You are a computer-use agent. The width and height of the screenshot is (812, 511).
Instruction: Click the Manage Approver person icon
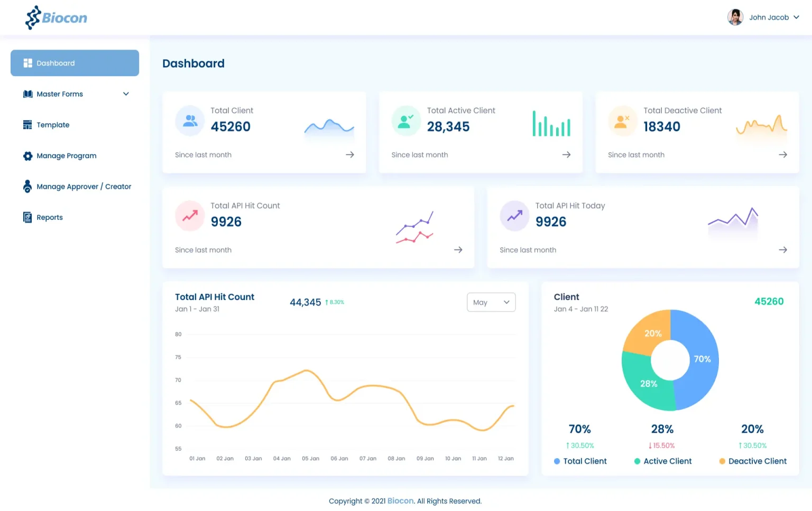pyautogui.click(x=27, y=187)
